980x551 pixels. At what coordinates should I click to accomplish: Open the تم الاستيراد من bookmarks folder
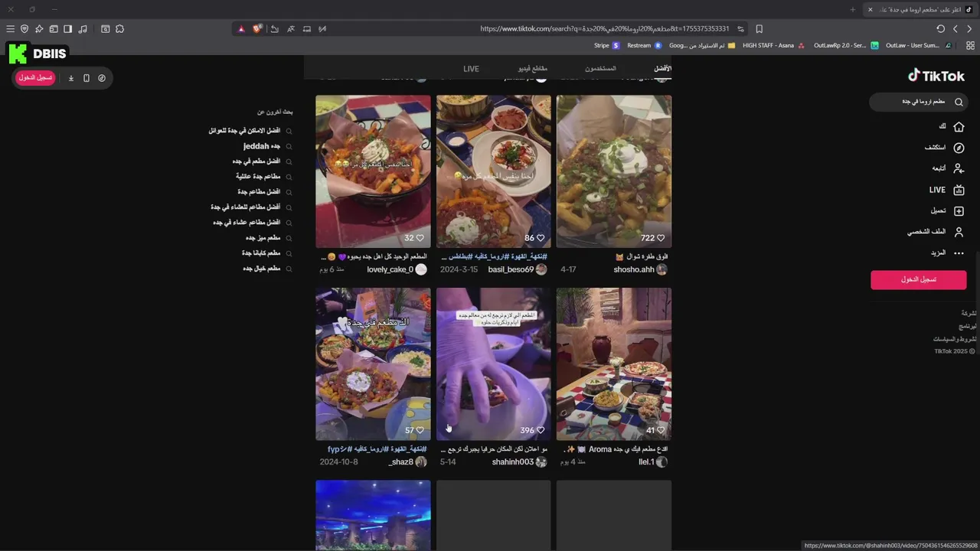point(702,45)
